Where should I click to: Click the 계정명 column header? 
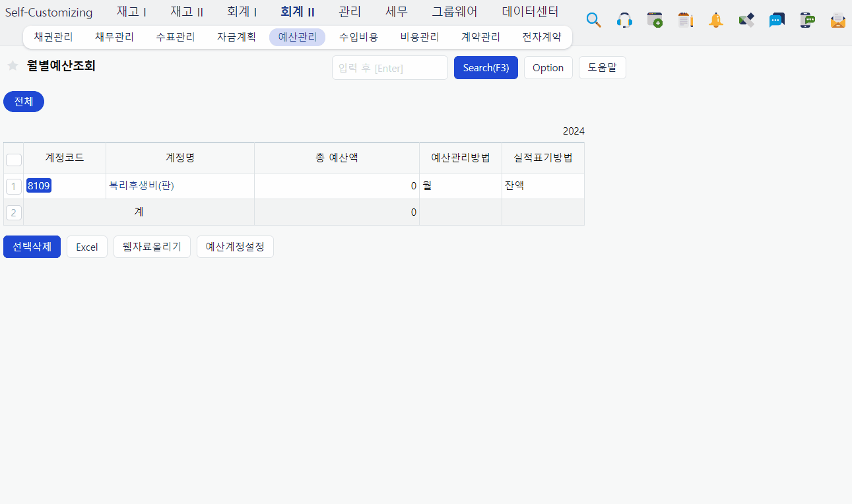coord(180,158)
